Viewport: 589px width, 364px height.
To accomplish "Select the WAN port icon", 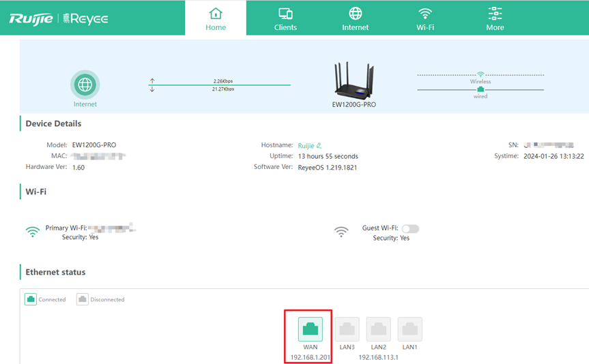I will [x=311, y=329].
